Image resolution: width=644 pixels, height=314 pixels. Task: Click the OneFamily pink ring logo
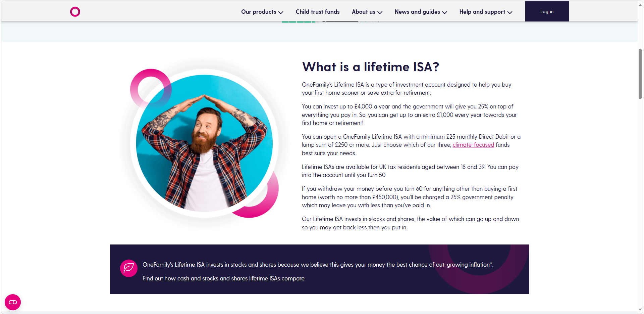pos(75,12)
